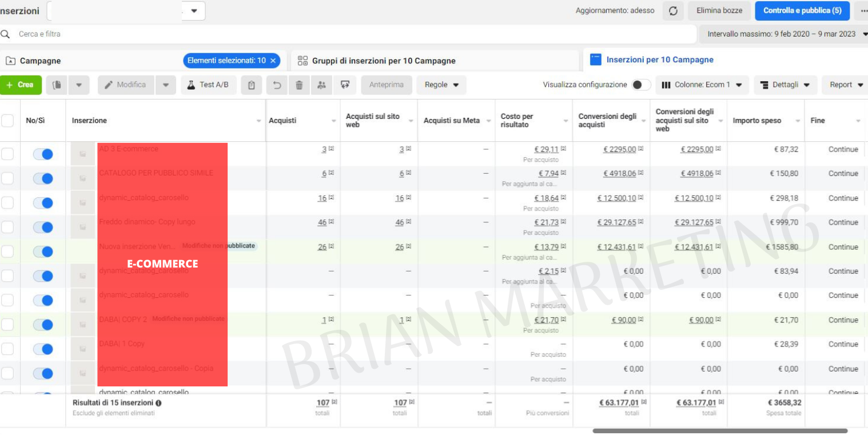The width and height of the screenshot is (868, 435).
Task: Click the audience people icon
Action: (321, 85)
